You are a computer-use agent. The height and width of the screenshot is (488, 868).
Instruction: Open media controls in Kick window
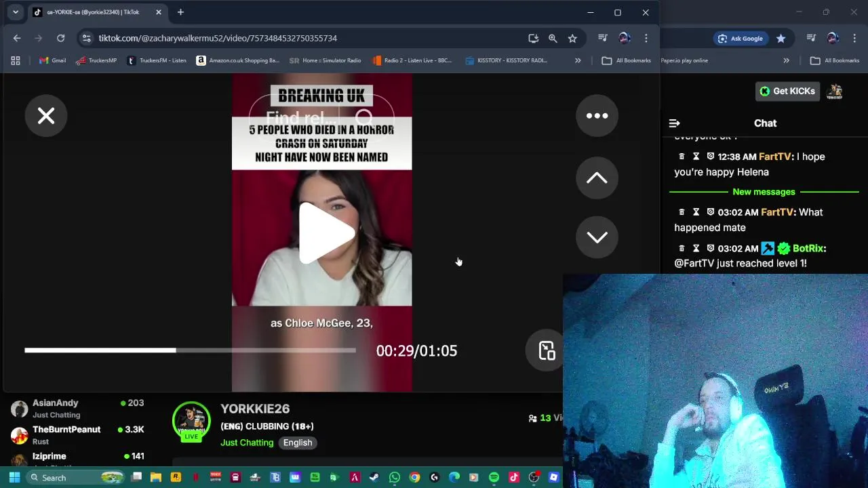click(x=811, y=39)
